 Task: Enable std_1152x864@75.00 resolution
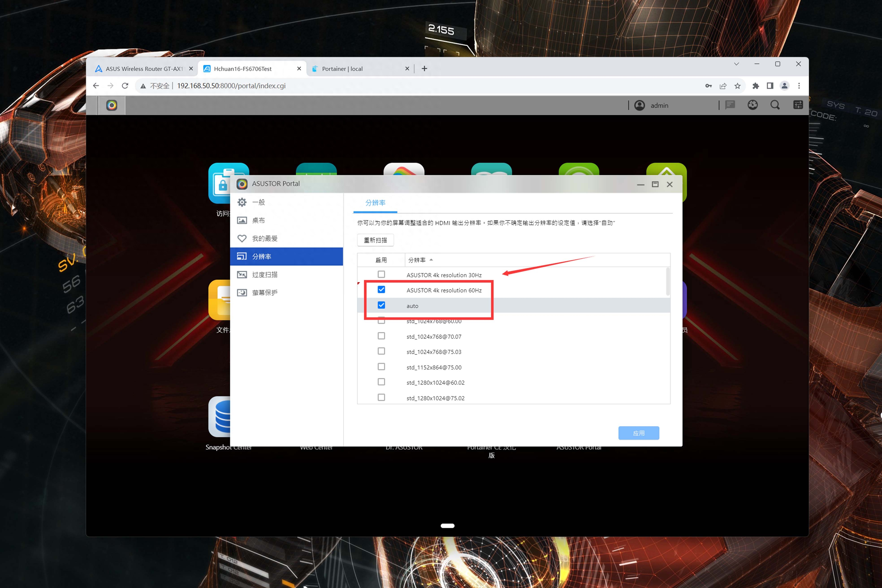(381, 367)
